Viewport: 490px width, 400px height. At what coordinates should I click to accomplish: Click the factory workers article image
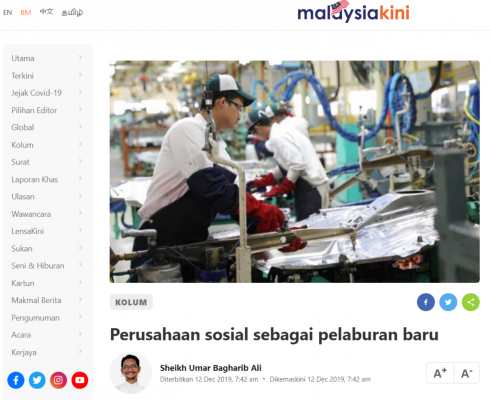coord(295,172)
